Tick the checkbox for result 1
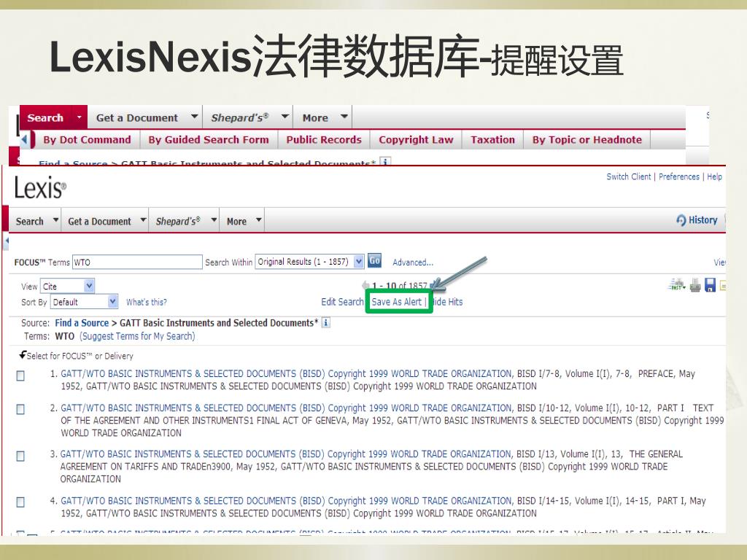 [20, 376]
